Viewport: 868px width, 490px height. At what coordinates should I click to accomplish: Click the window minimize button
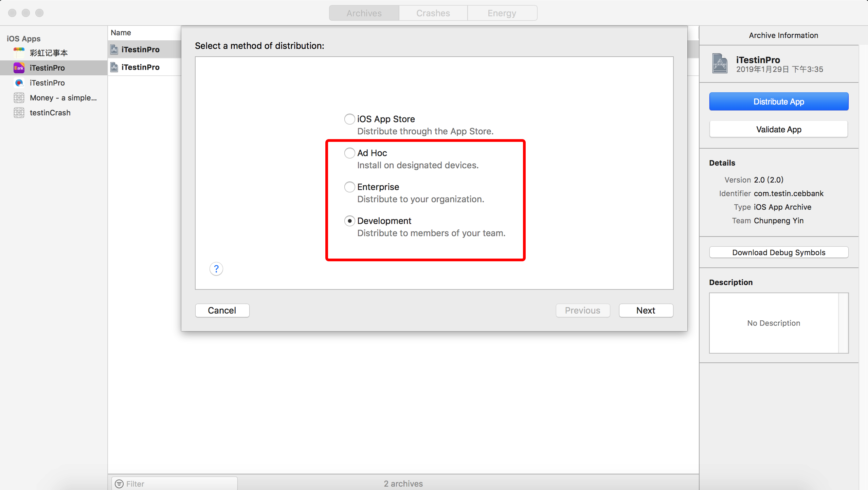[26, 13]
